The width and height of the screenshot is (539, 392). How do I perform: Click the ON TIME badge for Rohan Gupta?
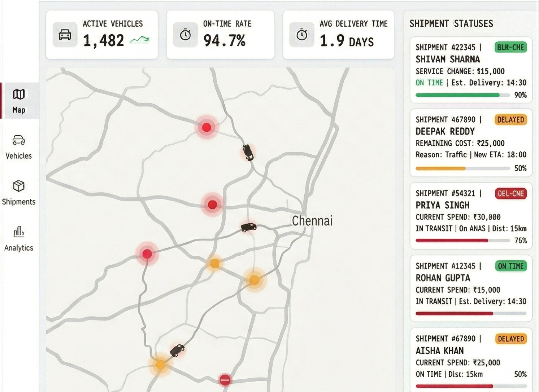[x=511, y=266]
